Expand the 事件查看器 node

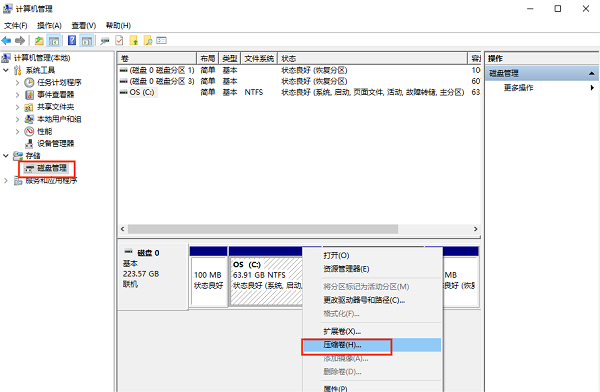coord(17,95)
